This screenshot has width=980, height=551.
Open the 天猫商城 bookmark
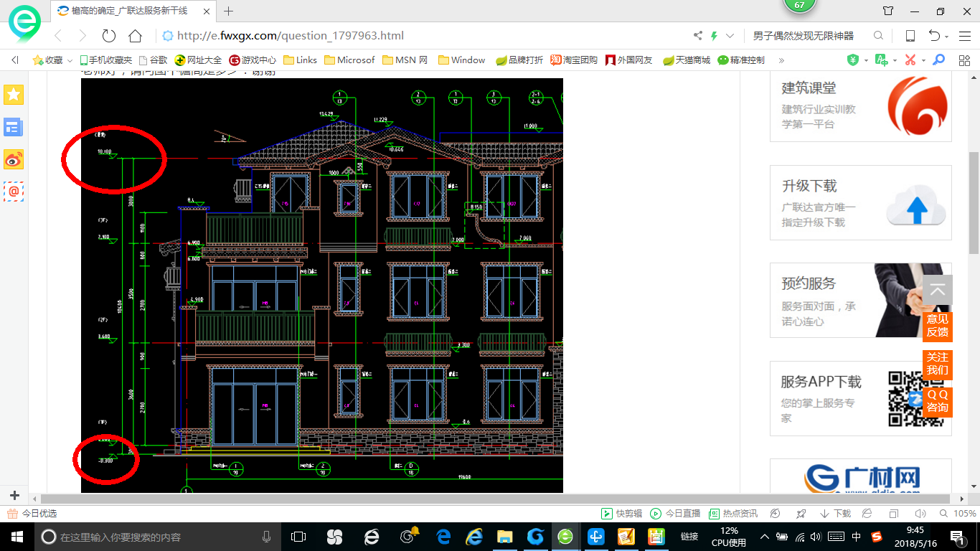(x=687, y=60)
